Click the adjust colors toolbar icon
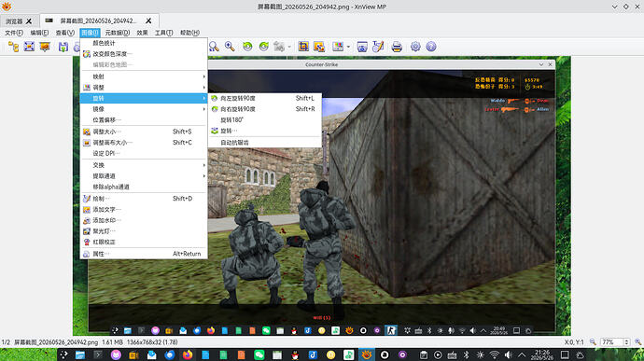 click(338, 47)
